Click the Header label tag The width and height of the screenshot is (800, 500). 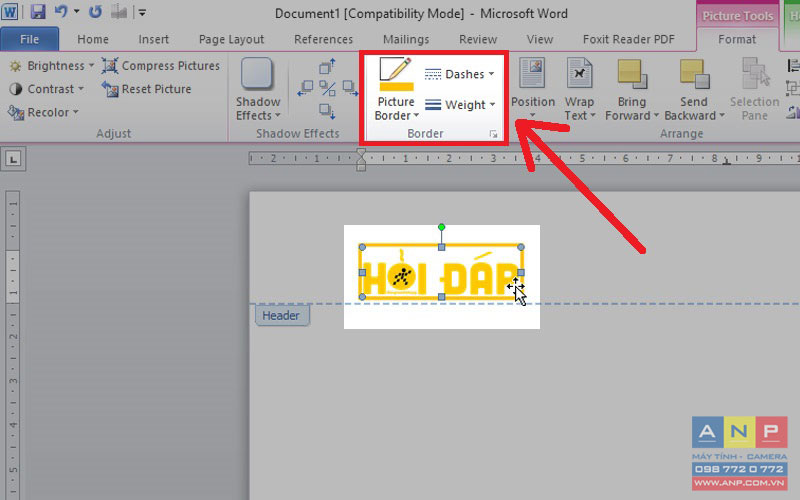pyautogui.click(x=282, y=316)
